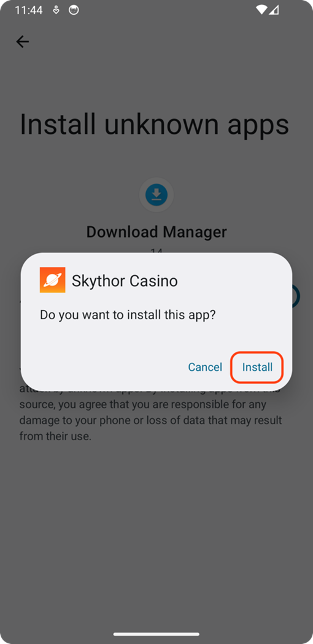The image size is (313, 644).
Task: Select the Download Manager download icon
Action: coord(156,195)
